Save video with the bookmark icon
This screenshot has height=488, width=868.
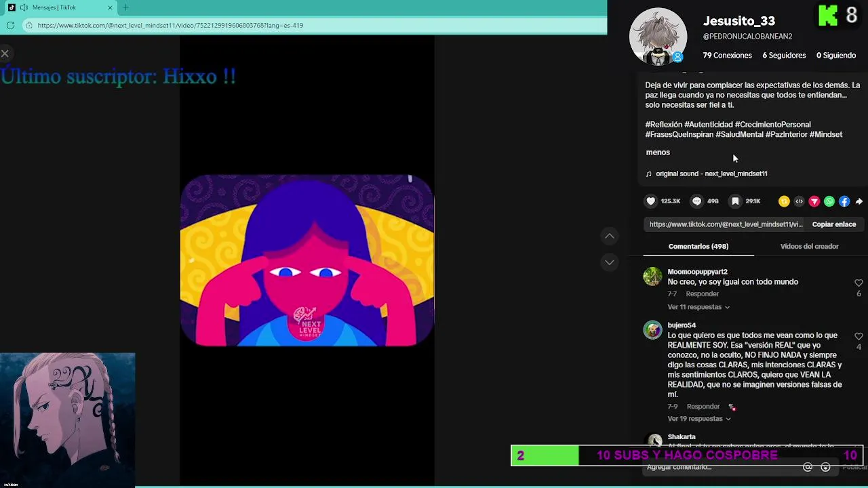click(x=735, y=201)
